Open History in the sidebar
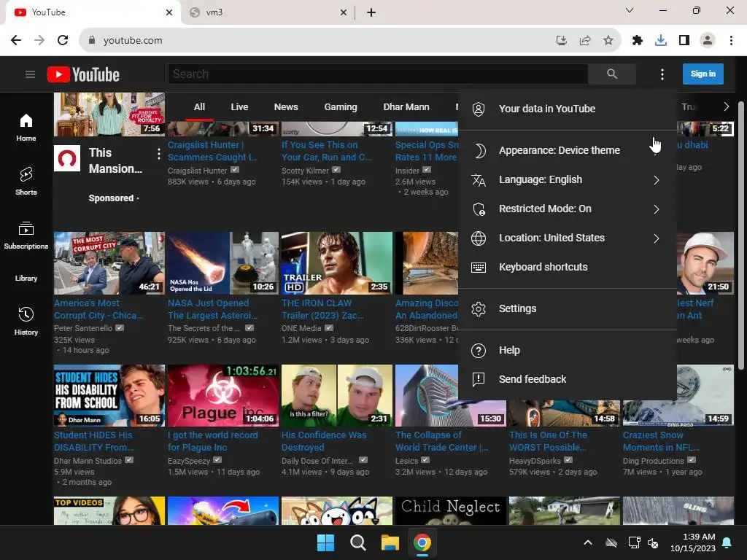Screen dimensions: 747x560 [x=26, y=322]
